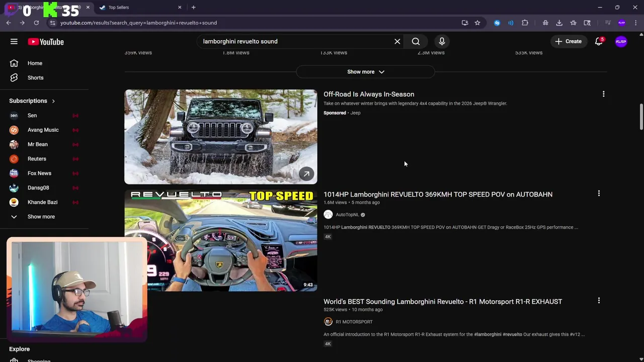Run search with the magnifier button
644x362 pixels.
(416, 42)
